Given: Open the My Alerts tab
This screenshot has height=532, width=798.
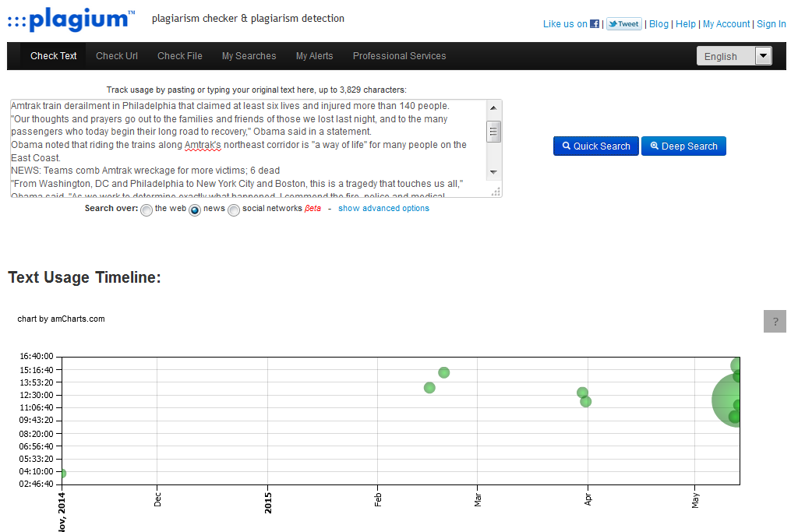Looking at the screenshot, I should pos(315,56).
